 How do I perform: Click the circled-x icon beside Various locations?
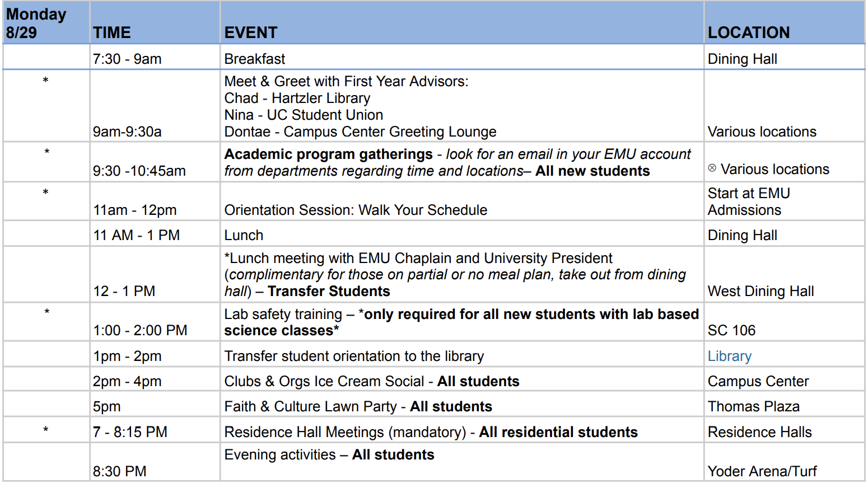(x=712, y=168)
